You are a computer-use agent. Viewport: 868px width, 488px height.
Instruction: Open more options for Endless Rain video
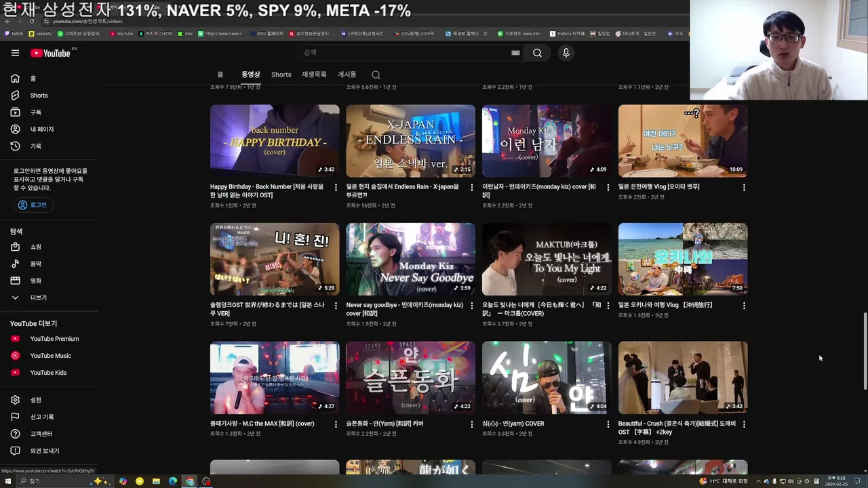(472, 187)
